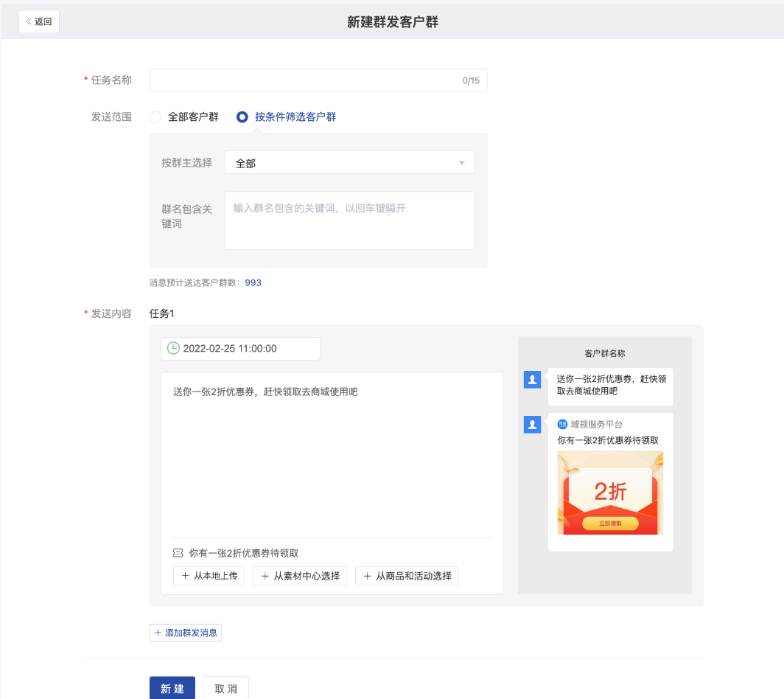784x699 pixels.
Task: Open the 2022-02-25 11:00:00 date-time picker
Action: point(240,348)
